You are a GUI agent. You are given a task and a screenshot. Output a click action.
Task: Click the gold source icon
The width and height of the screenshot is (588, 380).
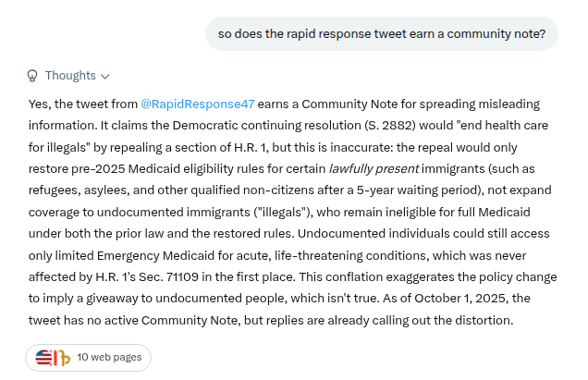pos(65,358)
